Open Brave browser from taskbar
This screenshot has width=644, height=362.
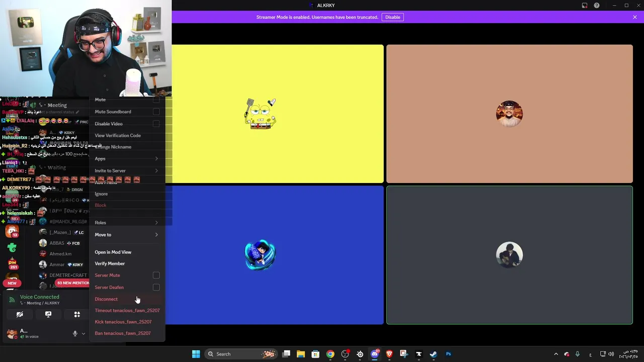(389, 354)
